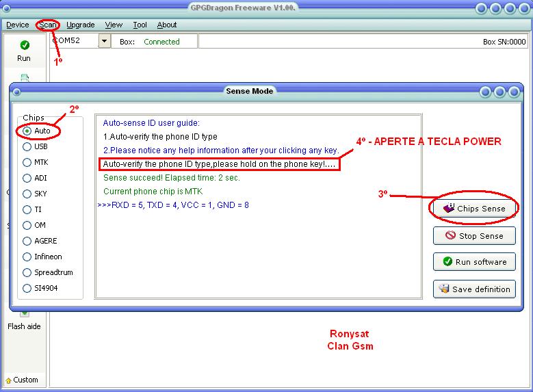Screen dimensions: 533x392
Task: Open the Scan menu
Action: tap(48, 25)
